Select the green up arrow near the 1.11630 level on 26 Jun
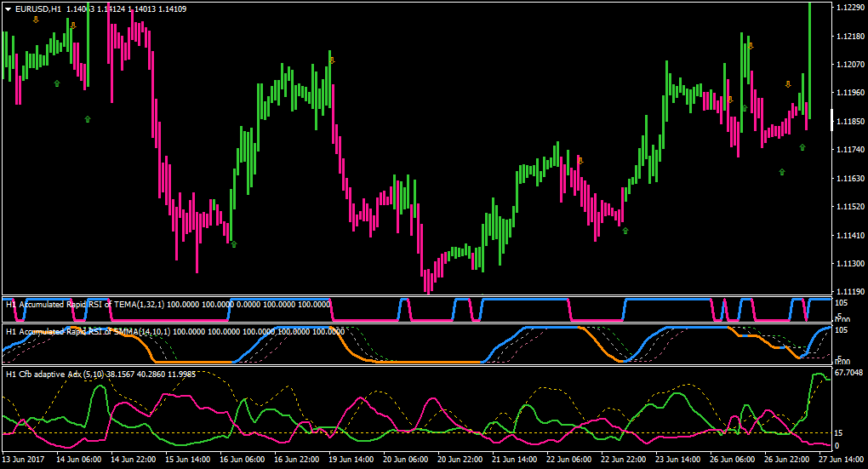The width and height of the screenshot is (868, 469). click(782, 172)
